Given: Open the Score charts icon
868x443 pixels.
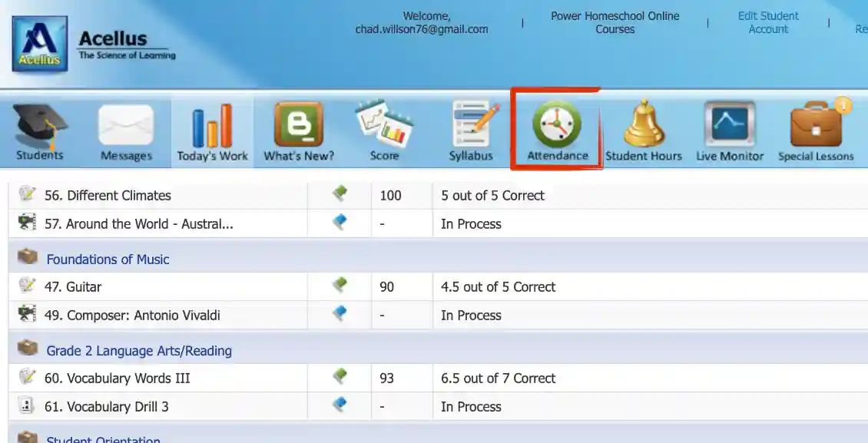Looking at the screenshot, I should point(385,124).
